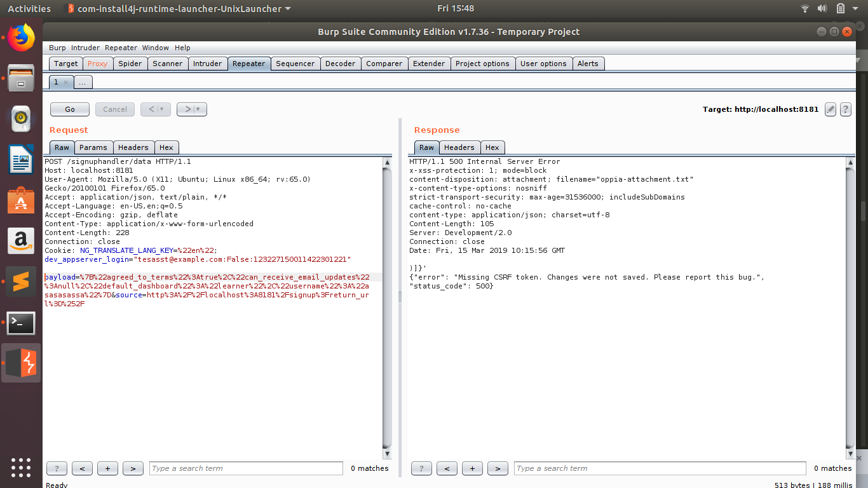Select the request Headers tab
The width and height of the screenshot is (868, 488).
133,147
